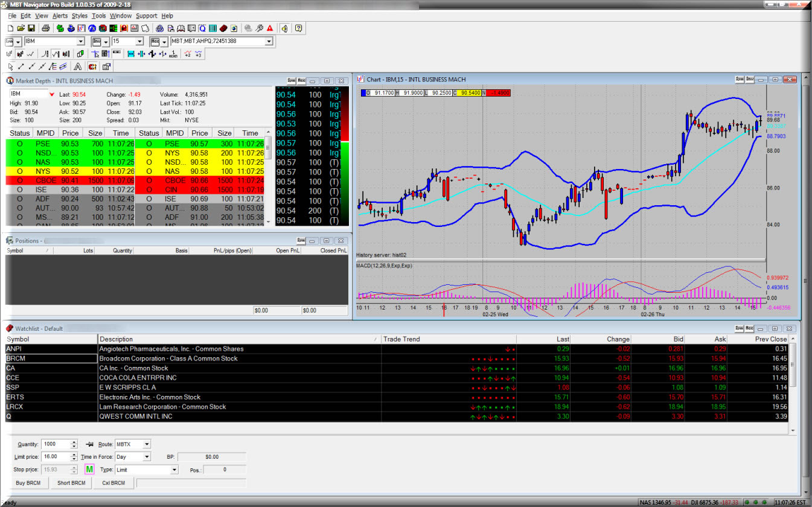This screenshot has width=812, height=507.
Task: Click the cyan horizontal expand chart icon
Action: [131, 54]
